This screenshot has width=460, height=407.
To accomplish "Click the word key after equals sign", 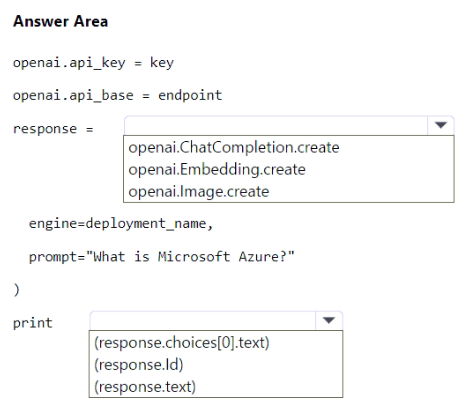I will 162,63.
